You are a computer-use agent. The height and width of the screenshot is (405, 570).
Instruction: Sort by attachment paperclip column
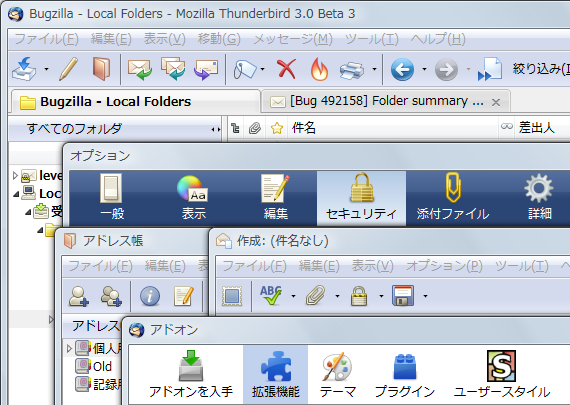pos(255,128)
